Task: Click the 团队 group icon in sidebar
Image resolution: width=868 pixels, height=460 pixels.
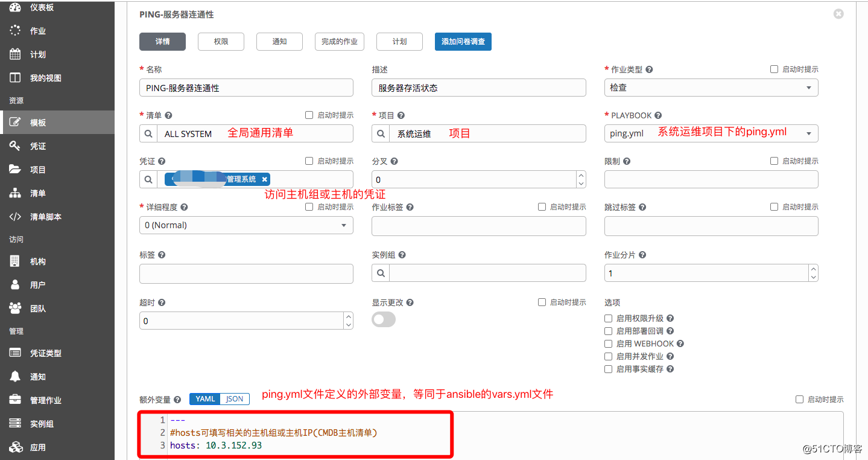Action: tap(15, 308)
